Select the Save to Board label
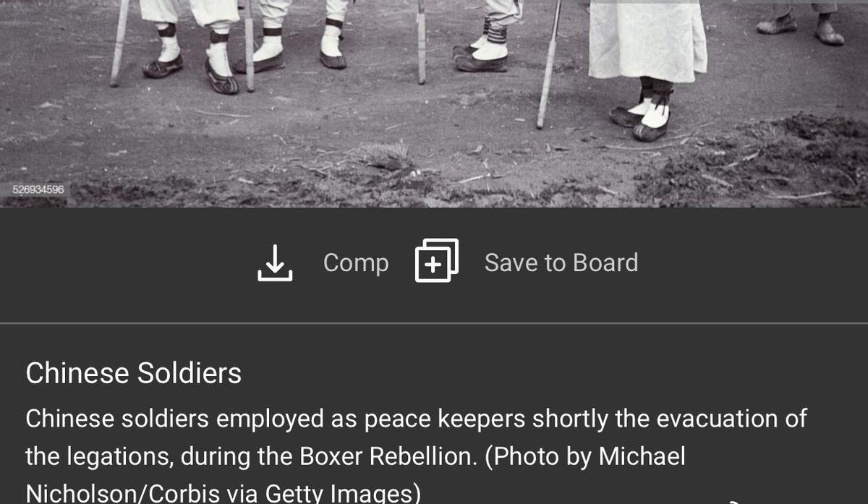Viewport: 868px width, 504px height. pyautogui.click(x=561, y=262)
